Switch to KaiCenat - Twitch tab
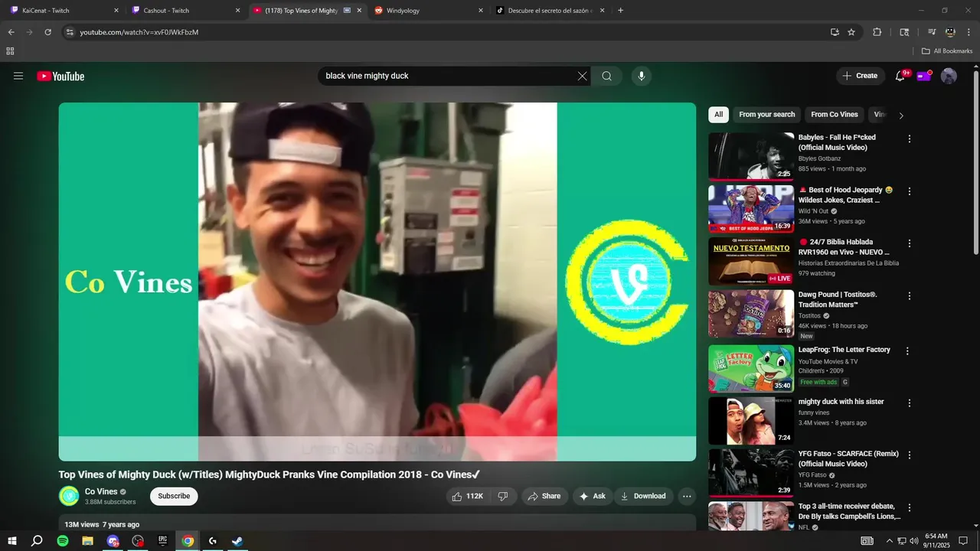The height and width of the screenshot is (551, 980). click(x=62, y=11)
